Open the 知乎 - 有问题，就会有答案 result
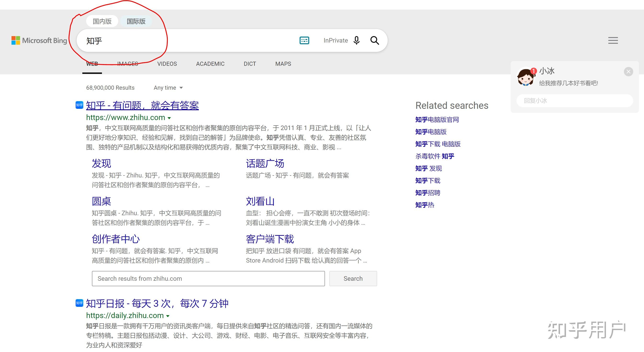Viewport: 644px width, 352px height. point(142,105)
